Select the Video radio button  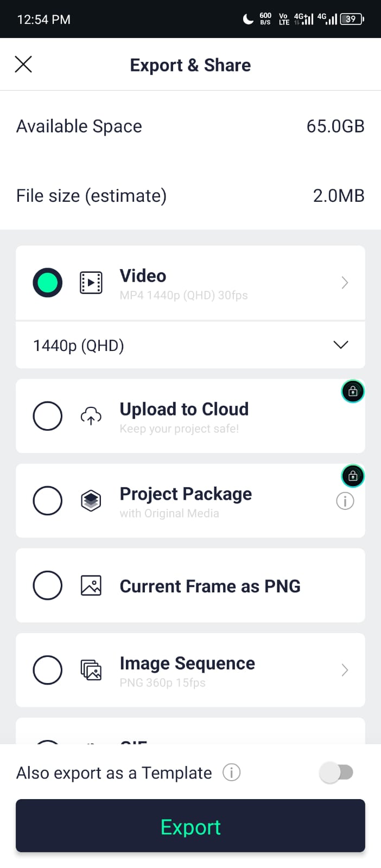tap(48, 283)
